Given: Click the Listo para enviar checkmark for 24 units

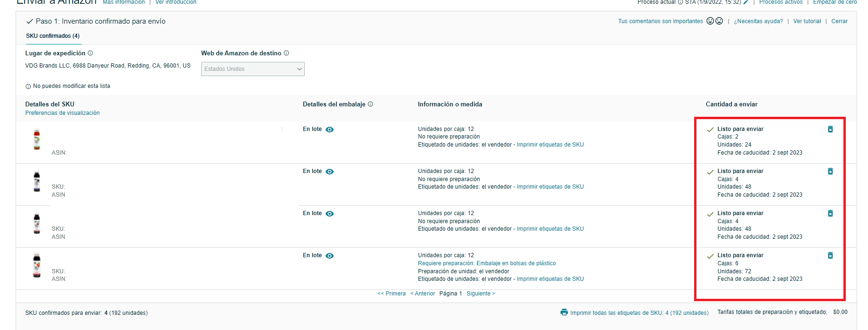Looking at the screenshot, I should pyautogui.click(x=710, y=130).
